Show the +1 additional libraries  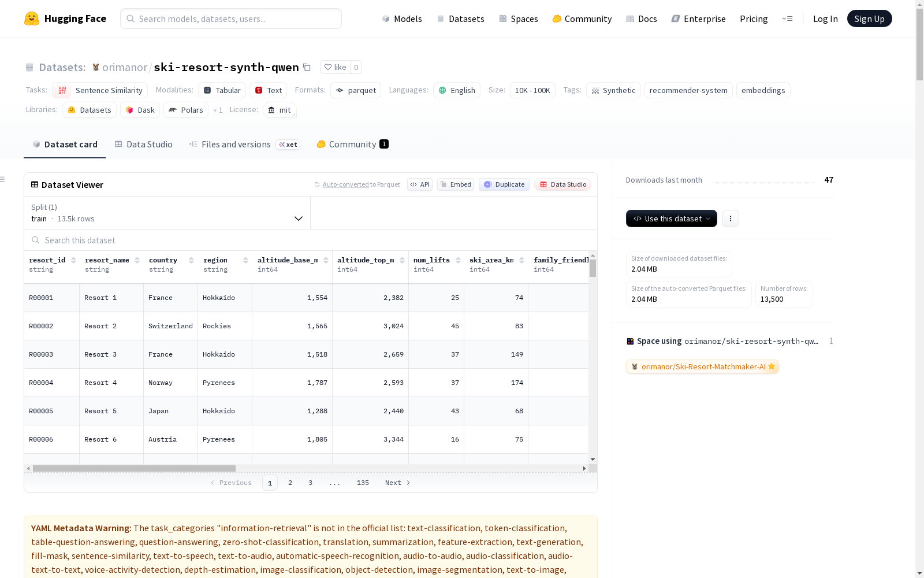[218, 110]
